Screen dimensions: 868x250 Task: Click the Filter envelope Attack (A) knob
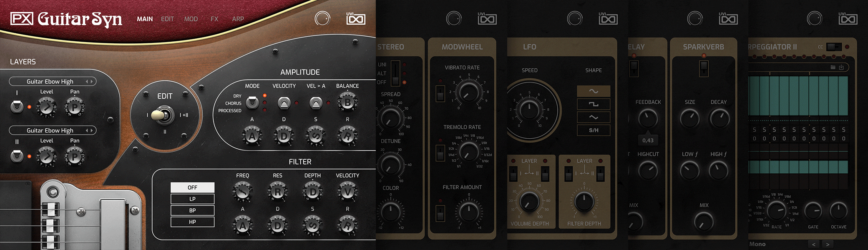(x=242, y=226)
